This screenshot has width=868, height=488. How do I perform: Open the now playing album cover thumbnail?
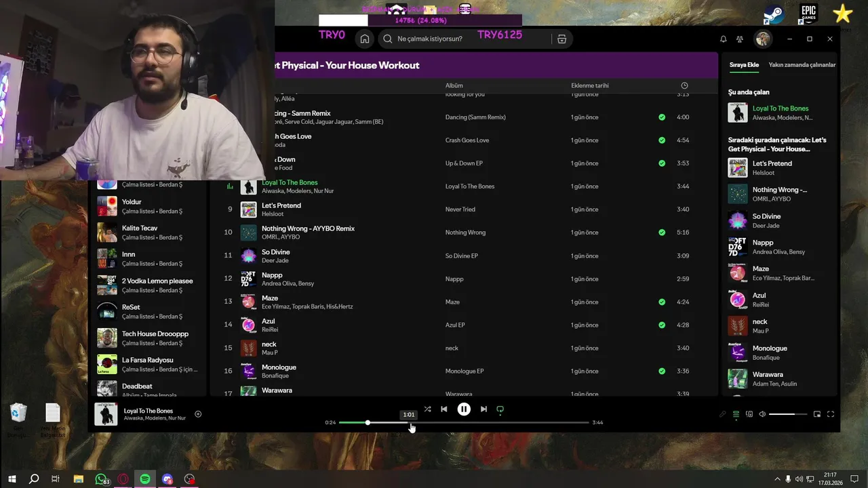tap(106, 414)
